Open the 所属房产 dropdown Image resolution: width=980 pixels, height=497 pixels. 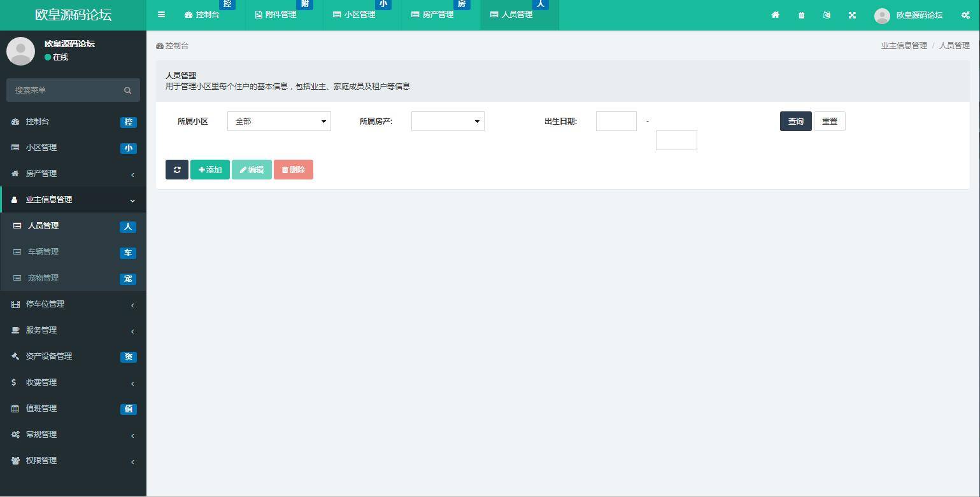click(x=447, y=121)
